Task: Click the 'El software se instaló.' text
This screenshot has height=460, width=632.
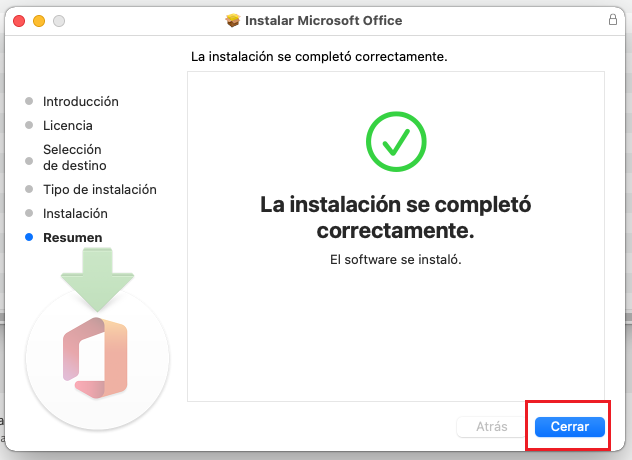Action: pos(395,259)
